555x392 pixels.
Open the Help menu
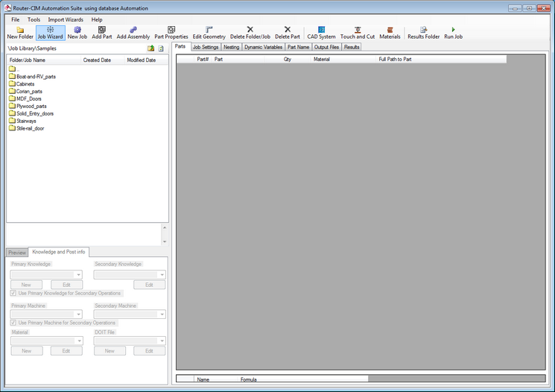click(97, 20)
